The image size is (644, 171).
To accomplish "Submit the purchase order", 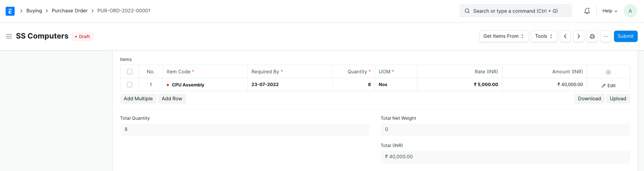I will click(625, 36).
